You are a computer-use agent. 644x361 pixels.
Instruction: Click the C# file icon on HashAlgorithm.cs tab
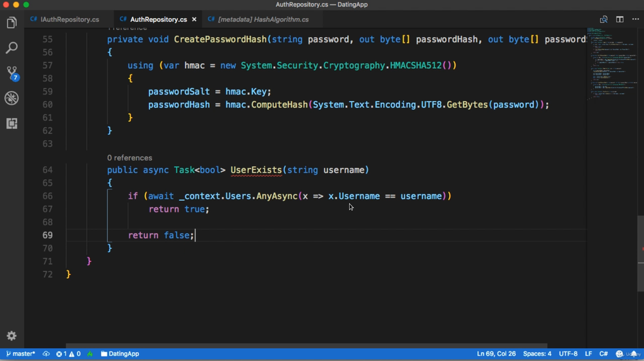pos(211,19)
